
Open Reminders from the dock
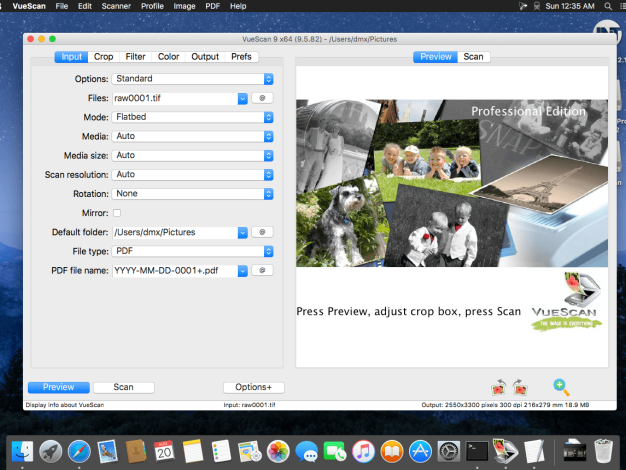[x=221, y=452]
